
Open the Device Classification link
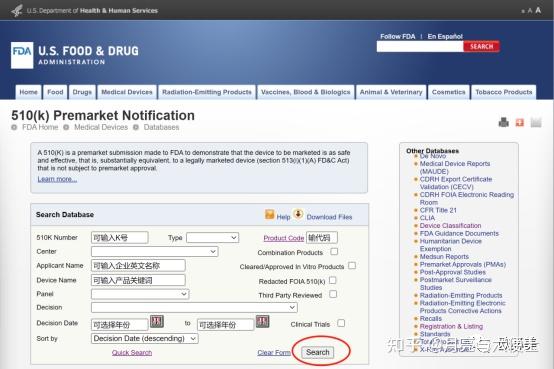click(450, 226)
